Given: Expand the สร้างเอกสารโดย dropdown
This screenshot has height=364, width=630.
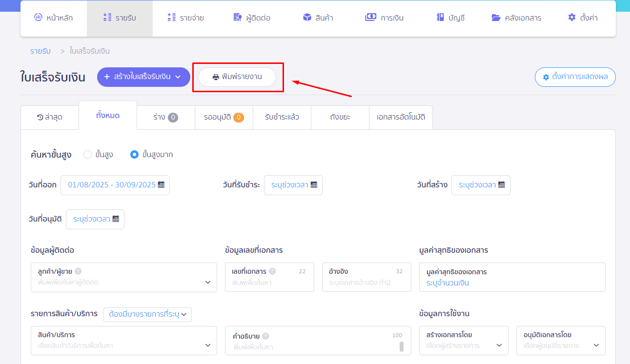Looking at the screenshot, I should pos(499,345).
